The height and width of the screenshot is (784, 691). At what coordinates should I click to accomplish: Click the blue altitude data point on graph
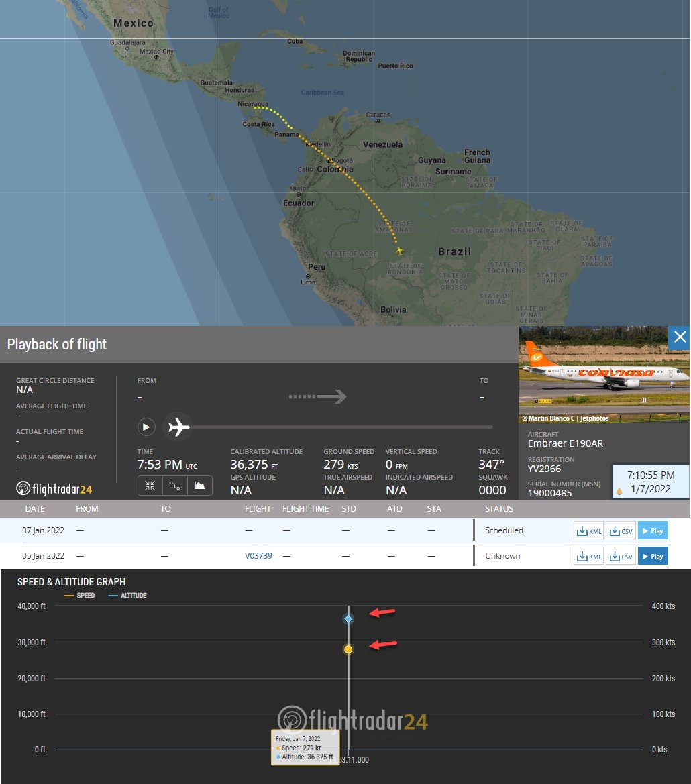click(x=348, y=619)
